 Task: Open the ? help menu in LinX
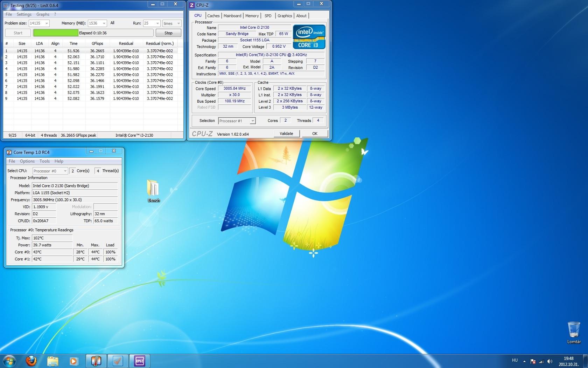55,14
